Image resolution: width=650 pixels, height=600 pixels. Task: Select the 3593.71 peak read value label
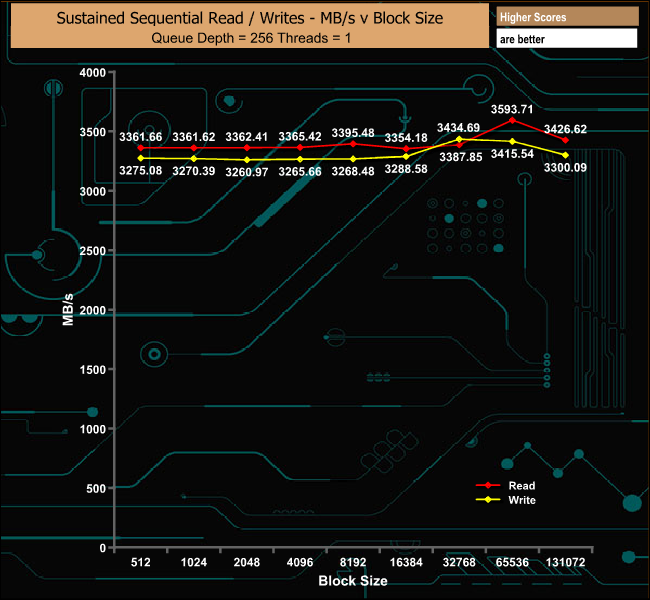point(511,109)
